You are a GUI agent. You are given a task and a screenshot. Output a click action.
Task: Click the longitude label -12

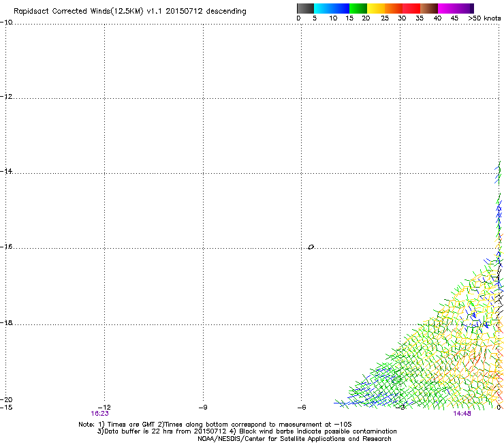coord(104,408)
